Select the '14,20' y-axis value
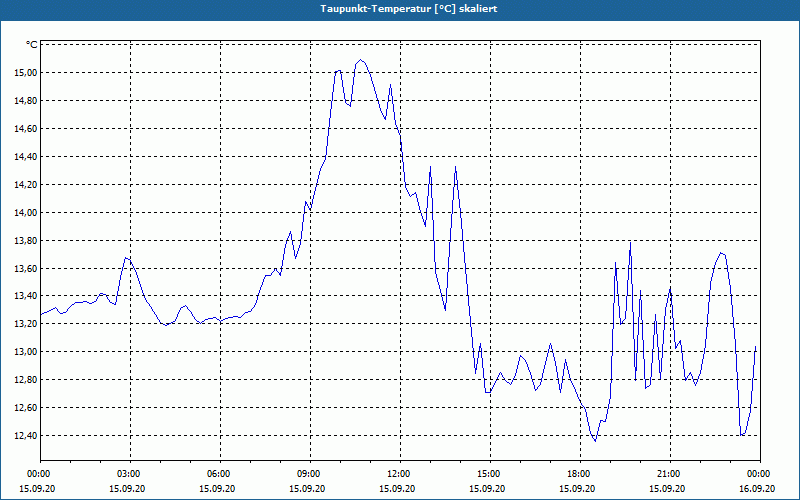Viewport: 800px width, 500px height. tap(28, 184)
